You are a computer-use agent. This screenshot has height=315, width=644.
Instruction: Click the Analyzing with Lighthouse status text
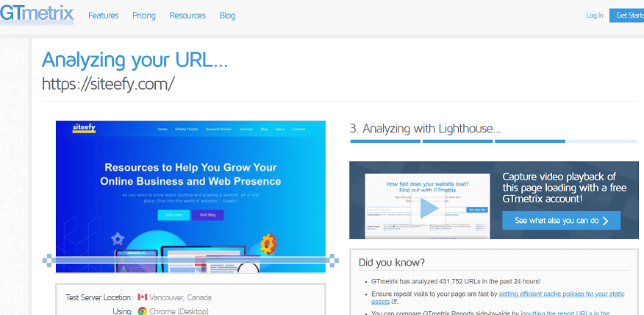point(425,129)
